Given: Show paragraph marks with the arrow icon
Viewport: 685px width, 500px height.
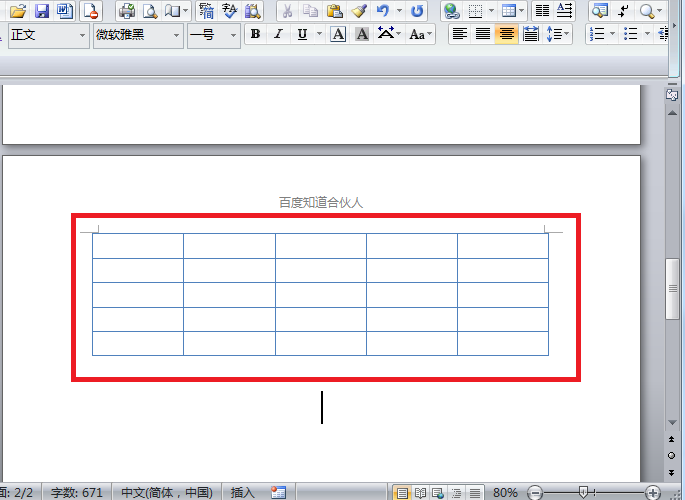Looking at the screenshot, I should coord(623,10).
